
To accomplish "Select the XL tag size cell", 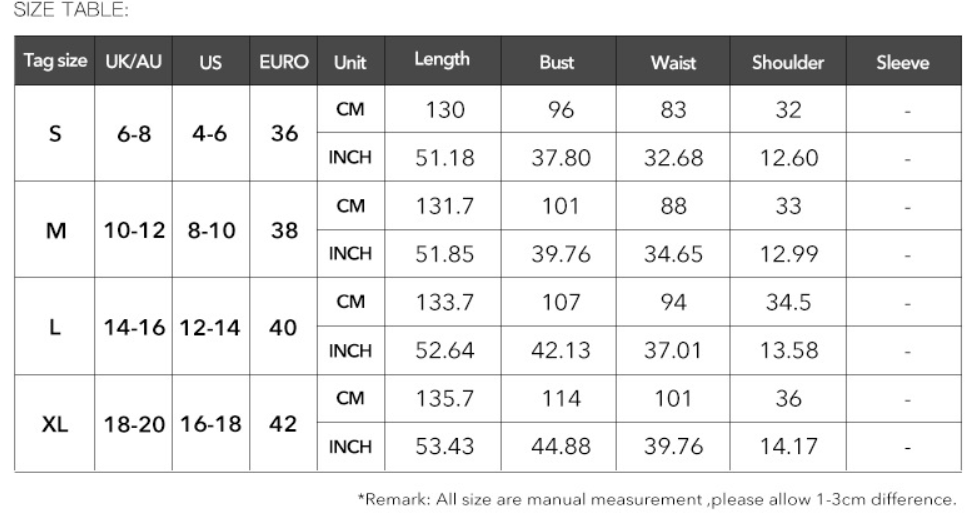I will click(55, 423).
